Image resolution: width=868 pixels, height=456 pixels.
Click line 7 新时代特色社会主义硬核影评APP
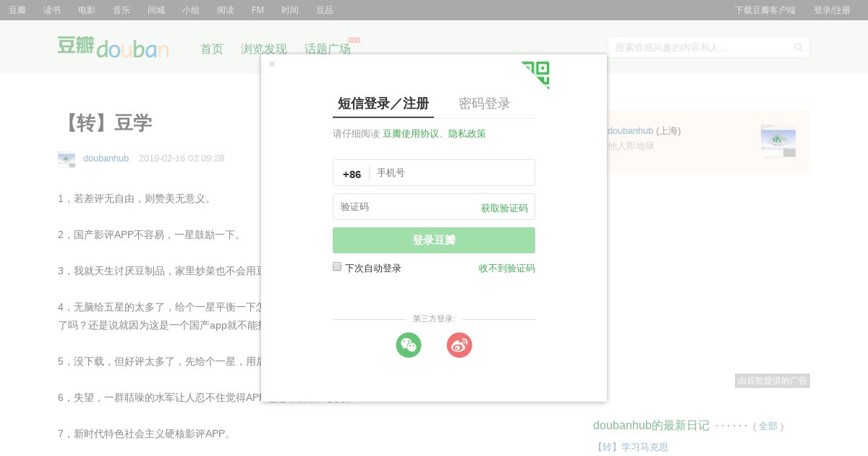click(x=145, y=434)
